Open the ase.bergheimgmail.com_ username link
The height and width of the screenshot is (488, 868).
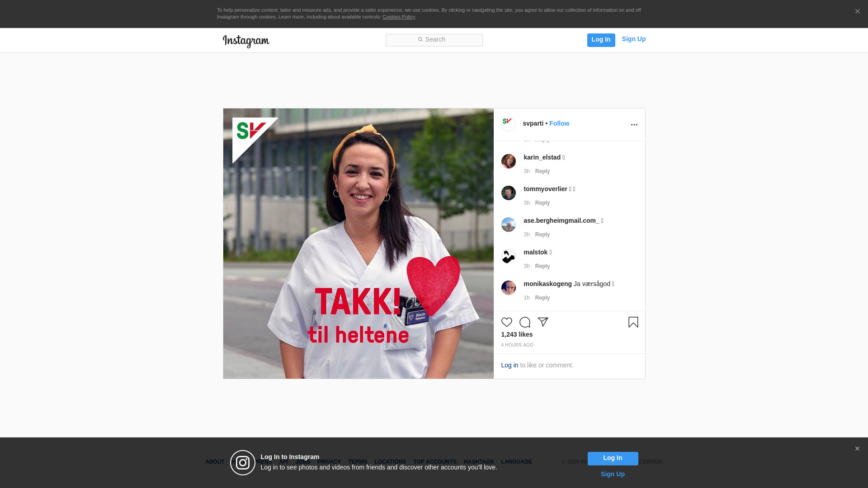[x=561, y=221]
